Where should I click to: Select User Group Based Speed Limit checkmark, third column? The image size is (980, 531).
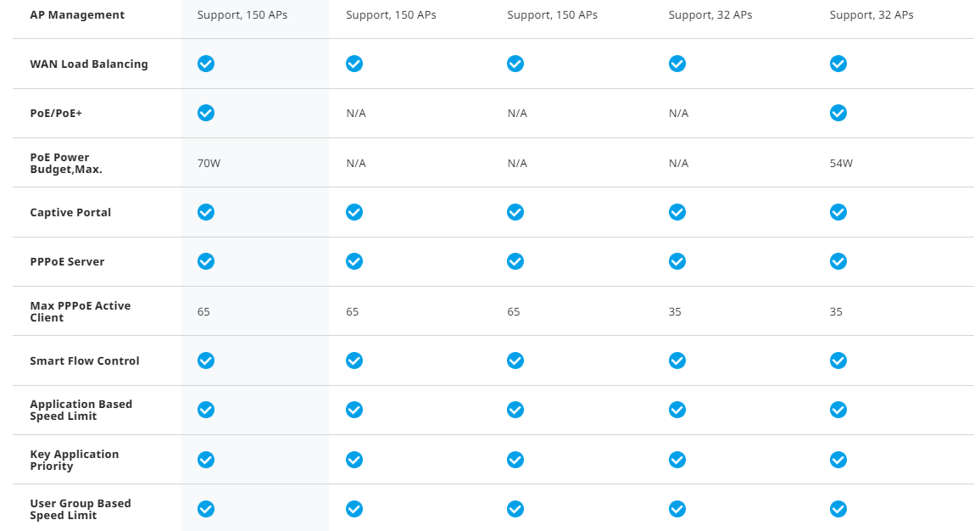pos(515,509)
